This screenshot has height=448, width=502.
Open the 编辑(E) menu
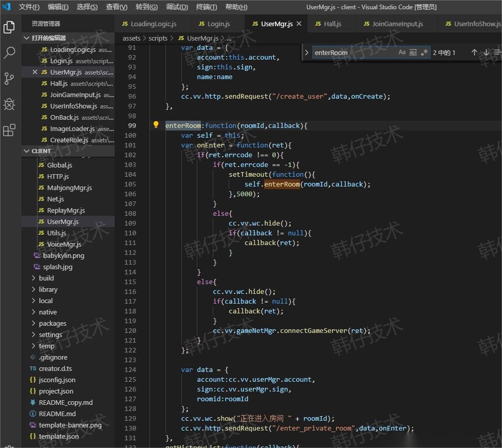point(58,7)
